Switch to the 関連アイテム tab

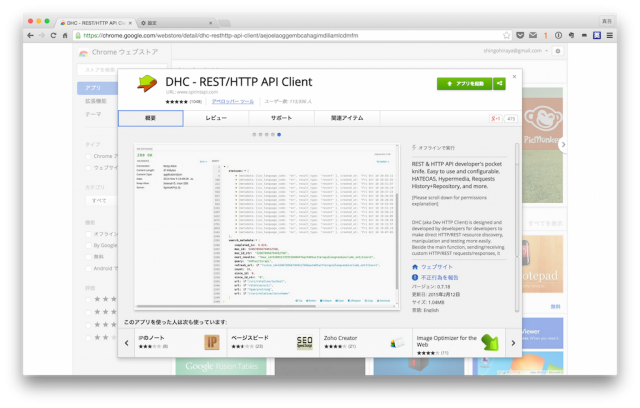point(347,118)
